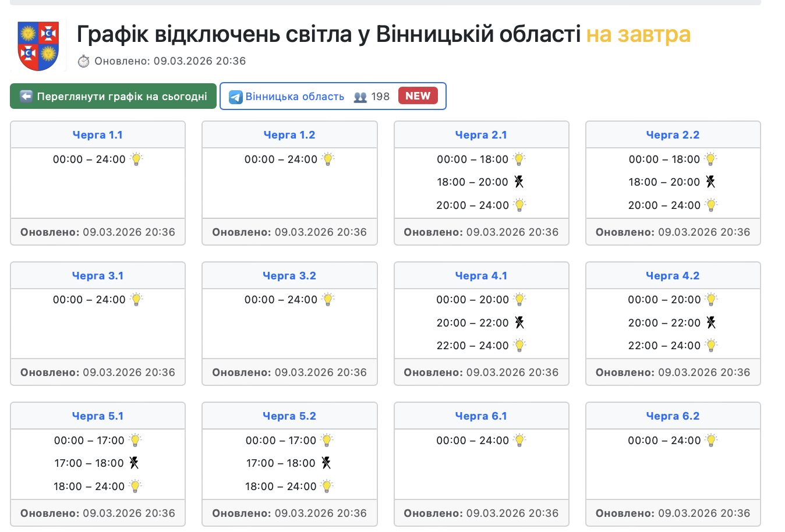
Task: Click the light bulb icon in the Черга 6.2 card
Action: point(711,440)
